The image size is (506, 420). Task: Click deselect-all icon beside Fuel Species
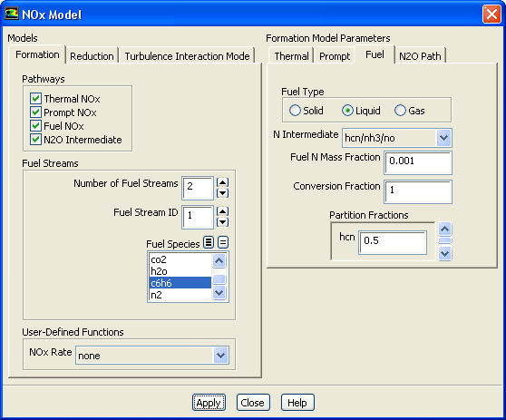pyautogui.click(x=223, y=242)
